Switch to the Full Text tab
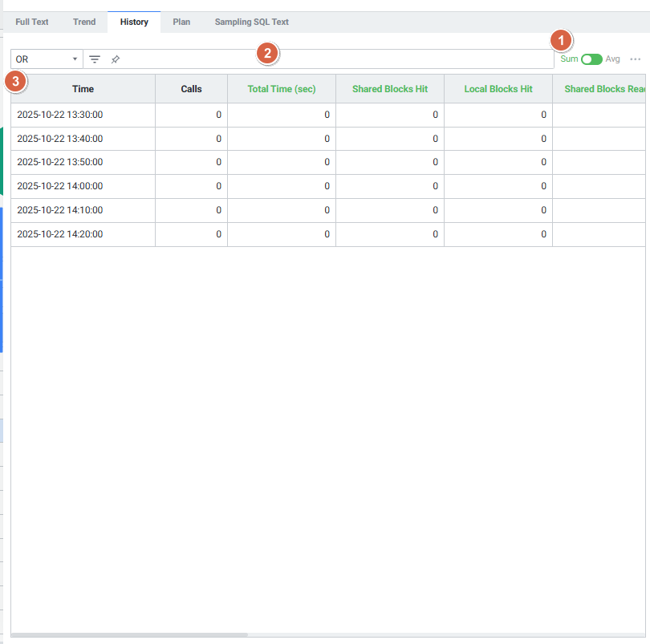Image resolution: width=650 pixels, height=644 pixels. [x=32, y=22]
